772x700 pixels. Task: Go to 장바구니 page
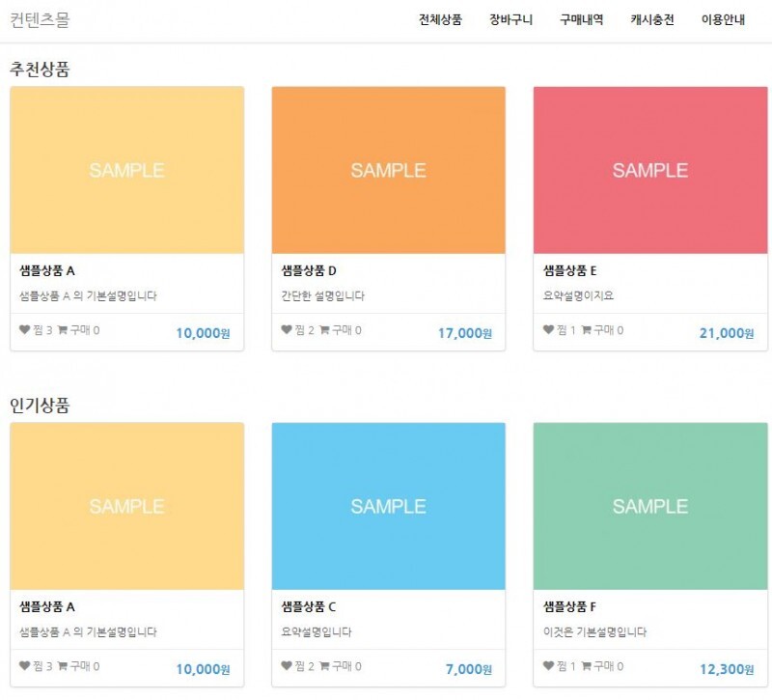[x=511, y=19]
